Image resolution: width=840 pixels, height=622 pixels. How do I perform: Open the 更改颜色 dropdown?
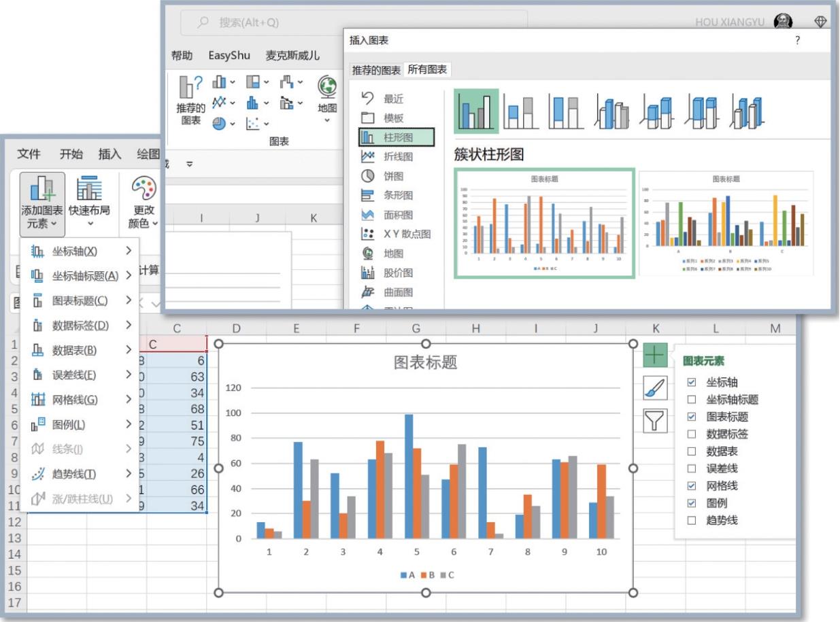tap(144, 202)
